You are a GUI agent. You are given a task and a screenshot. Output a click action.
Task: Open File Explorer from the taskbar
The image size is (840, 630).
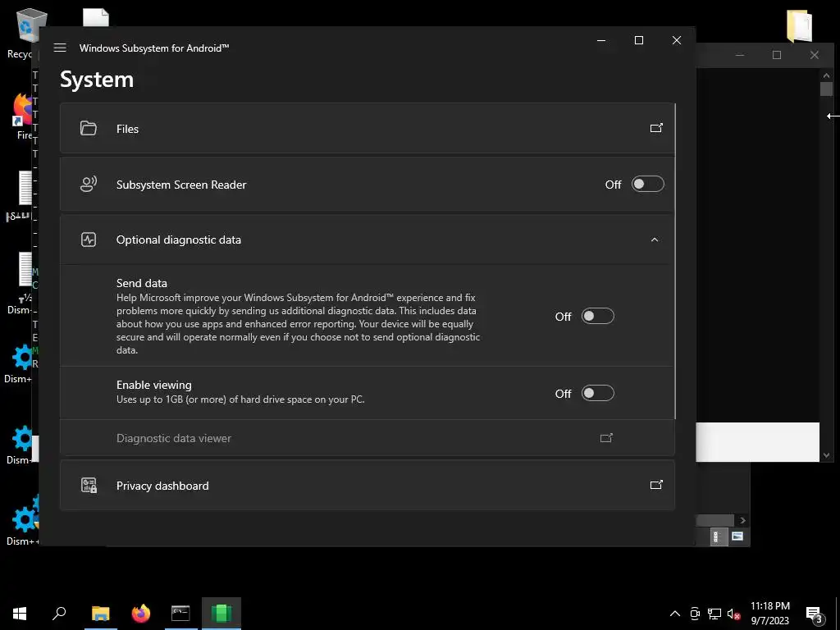click(100, 614)
